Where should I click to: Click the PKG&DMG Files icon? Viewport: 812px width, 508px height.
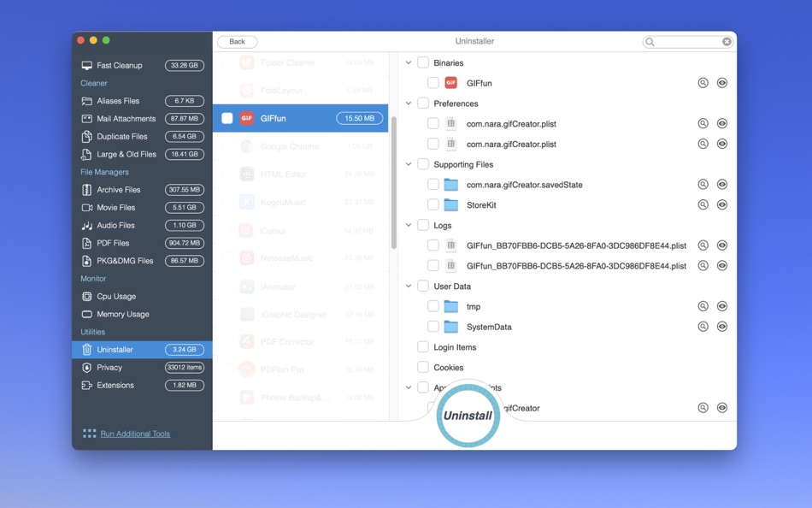pyautogui.click(x=86, y=261)
